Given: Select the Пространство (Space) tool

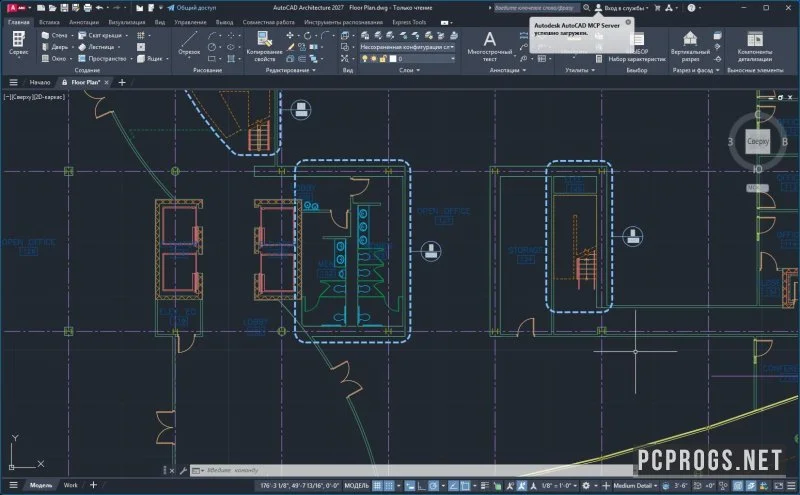Looking at the screenshot, I should 102,59.
